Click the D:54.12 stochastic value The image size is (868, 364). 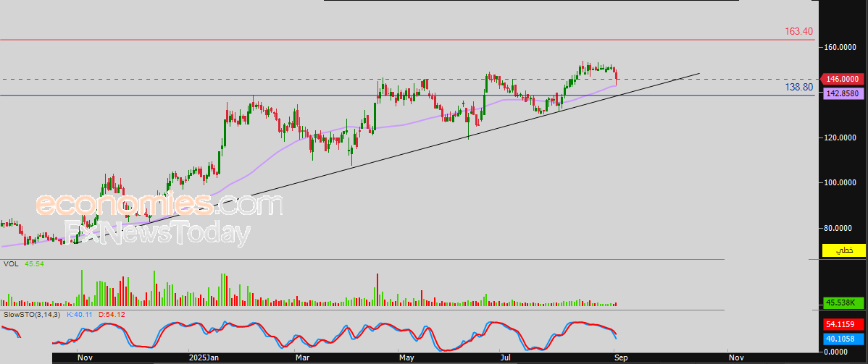(112, 314)
